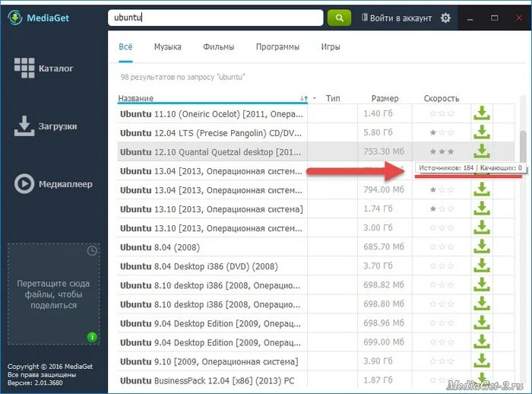Screen dimensions: 532x394
Task: Click size value 685.70 Мб
Action: click(384, 246)
